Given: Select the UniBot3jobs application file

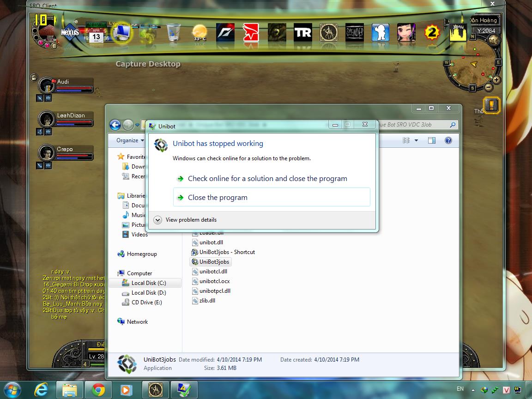Looking at the screenshot, I should point(211,261).
